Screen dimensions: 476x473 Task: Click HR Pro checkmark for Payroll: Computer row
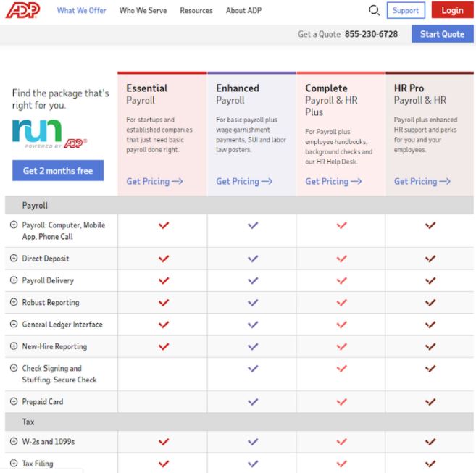click(430, 225)
